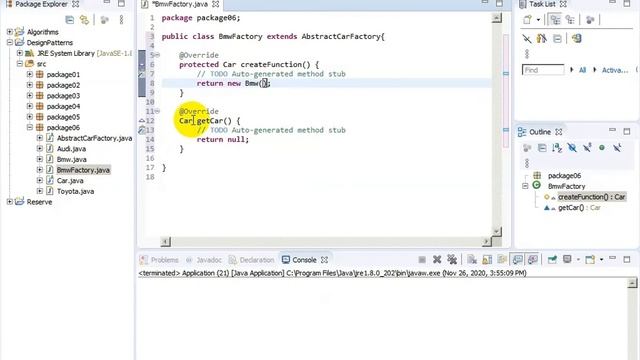Click Terminate icon in Console toolbar

click(x=422, y=260)
